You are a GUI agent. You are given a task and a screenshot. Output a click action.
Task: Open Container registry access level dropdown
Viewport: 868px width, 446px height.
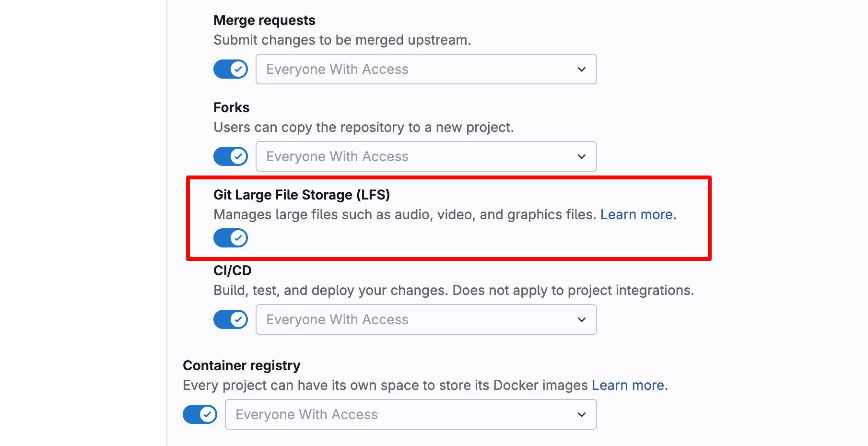pyautogui.click(x=411, y=414)
